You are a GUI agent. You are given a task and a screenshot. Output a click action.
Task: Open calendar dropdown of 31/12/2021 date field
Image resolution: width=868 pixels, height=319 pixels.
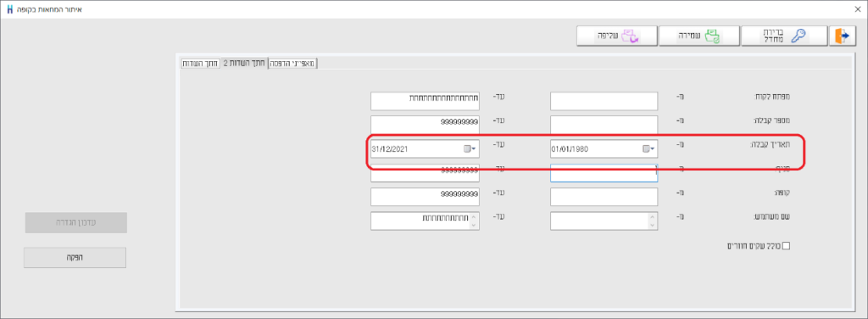coord(469,149)
